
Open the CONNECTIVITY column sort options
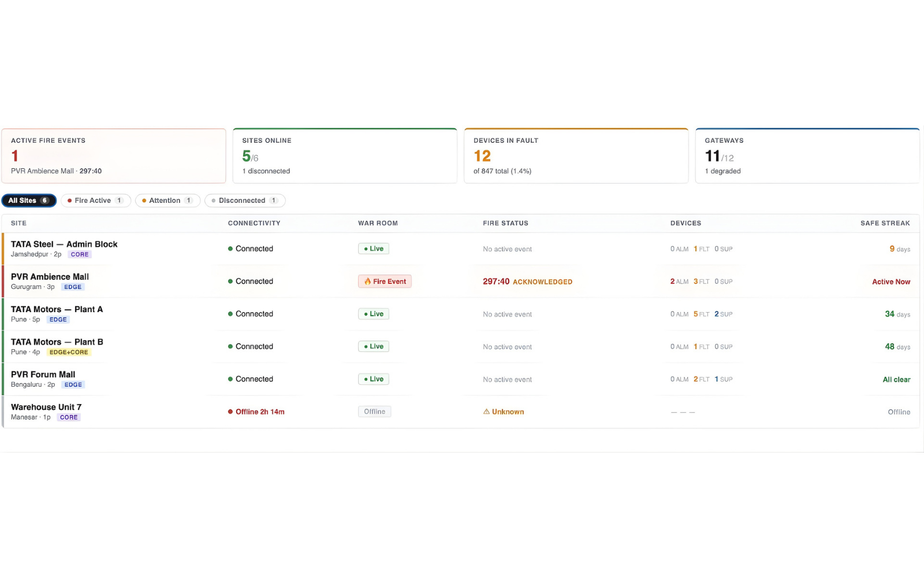pos(254,223)
